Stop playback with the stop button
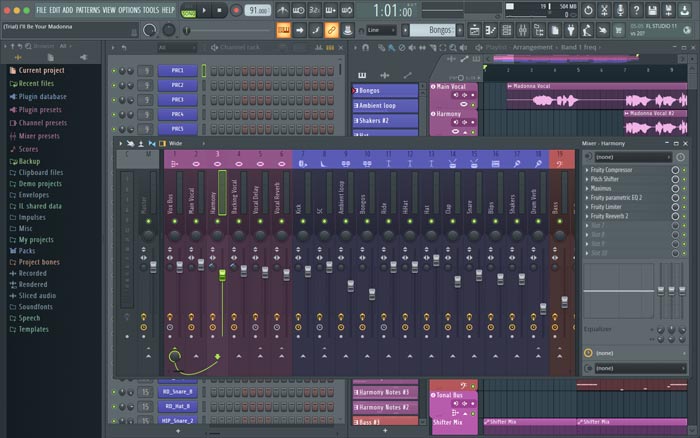This screenshot has width=700, height=438. (219, 10)
